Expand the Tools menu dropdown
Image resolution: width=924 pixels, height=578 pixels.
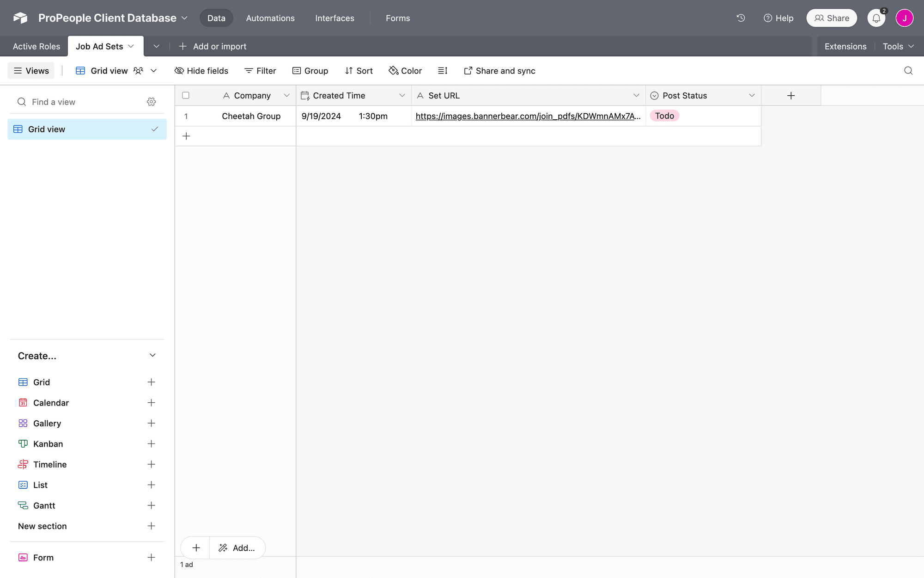click(x=897, y=46)
